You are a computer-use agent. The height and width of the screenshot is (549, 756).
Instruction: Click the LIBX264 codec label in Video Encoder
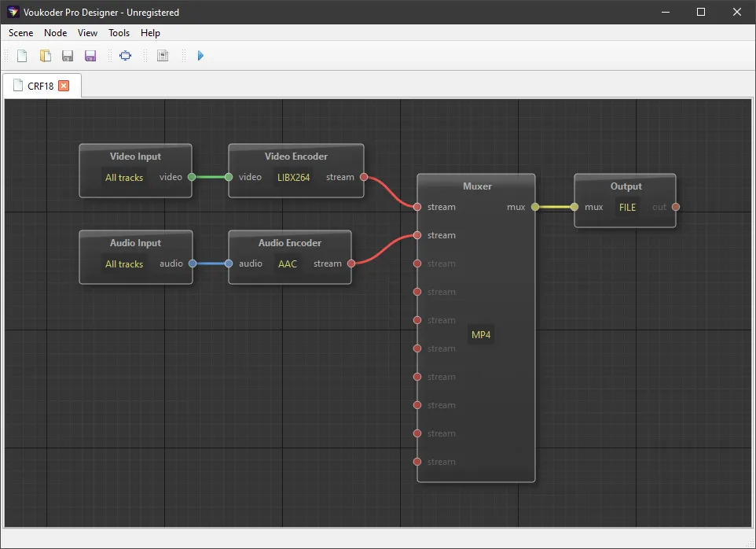pos(293,178)
